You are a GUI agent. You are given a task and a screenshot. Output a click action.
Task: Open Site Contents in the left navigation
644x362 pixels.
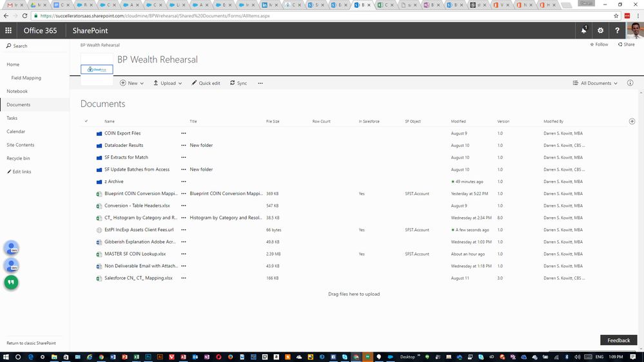pyautogui.click(x=20, y=145)
